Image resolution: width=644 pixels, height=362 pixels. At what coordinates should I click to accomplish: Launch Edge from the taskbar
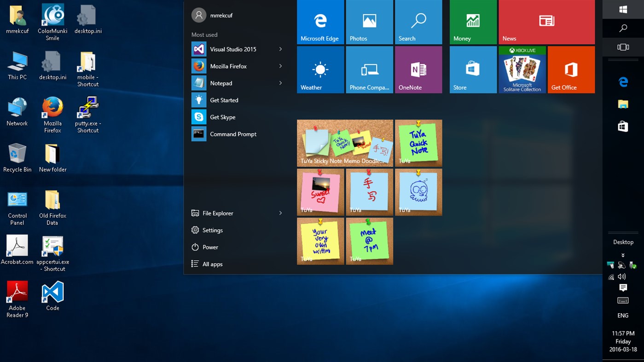623,82
